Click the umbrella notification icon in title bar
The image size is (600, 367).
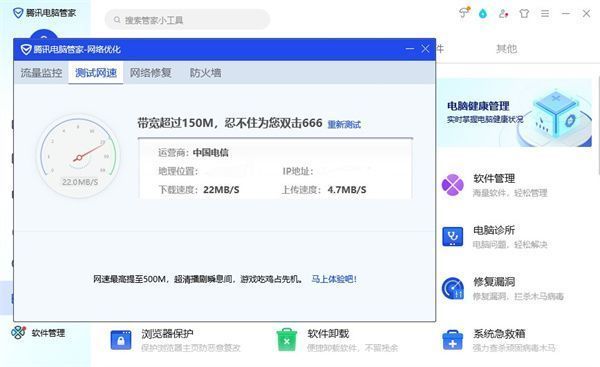pos(463,13)
